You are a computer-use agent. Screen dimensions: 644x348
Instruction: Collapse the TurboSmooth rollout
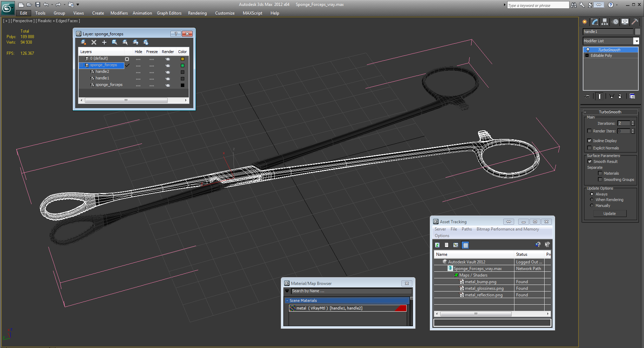point(585,112)
